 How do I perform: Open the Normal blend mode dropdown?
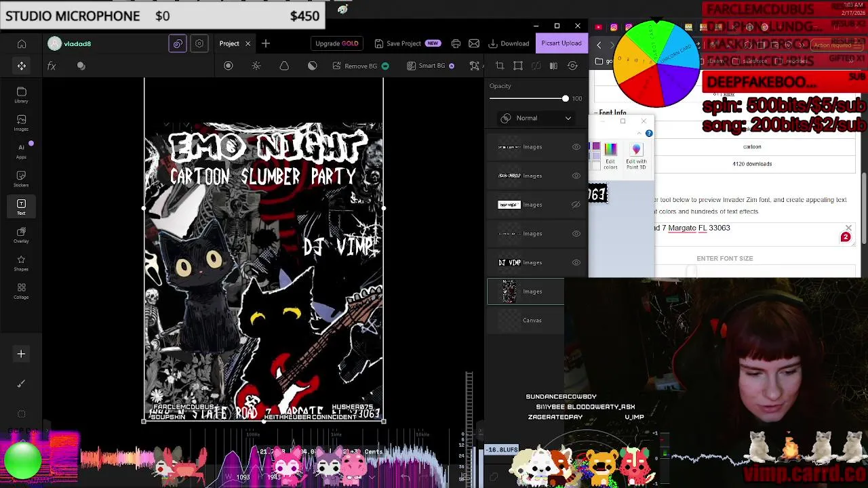point(536,118)
